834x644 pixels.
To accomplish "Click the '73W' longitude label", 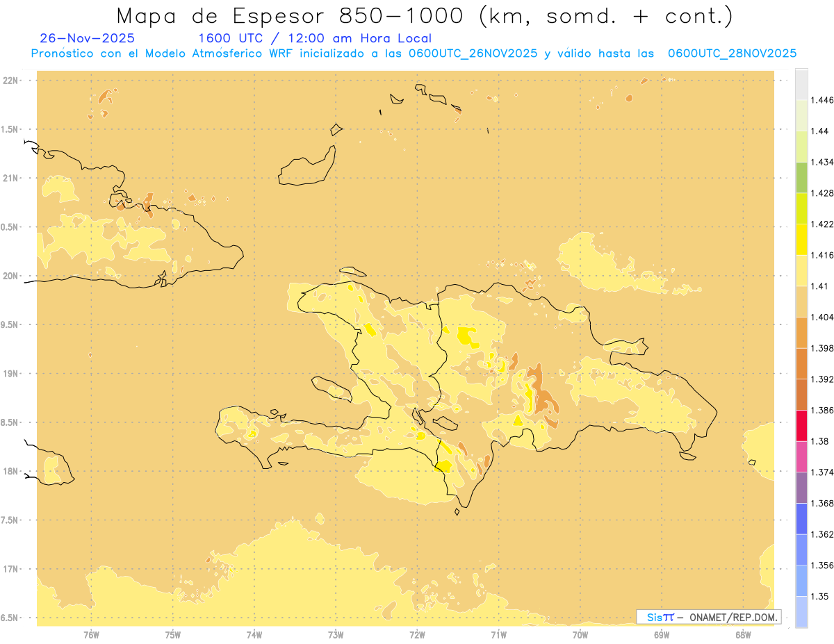I will [336, 635].
